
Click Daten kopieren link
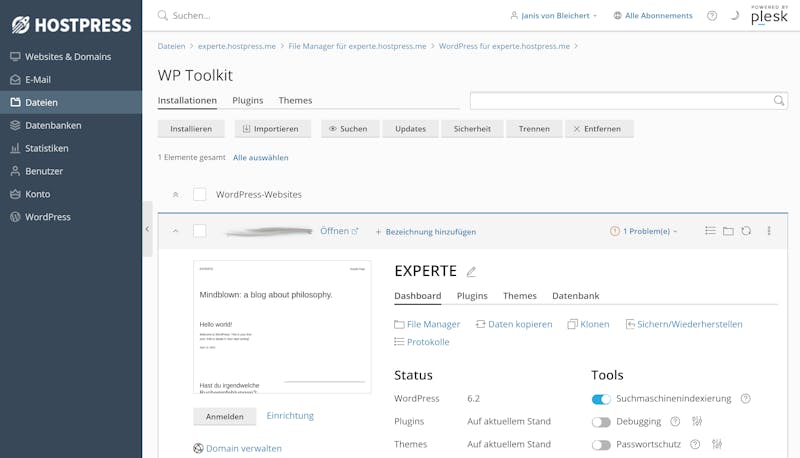(514, 324)
